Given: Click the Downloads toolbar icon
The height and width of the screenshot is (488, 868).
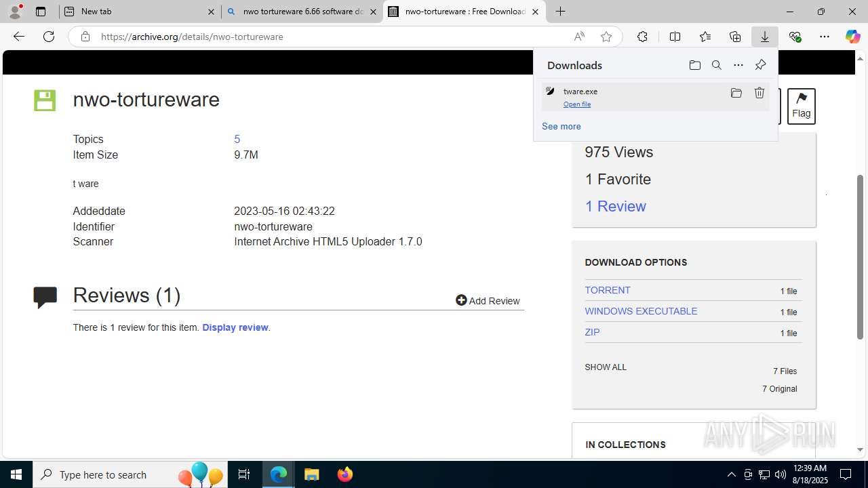Looking at the screenshot, I should pyautogui.click(x=765, y=37).
